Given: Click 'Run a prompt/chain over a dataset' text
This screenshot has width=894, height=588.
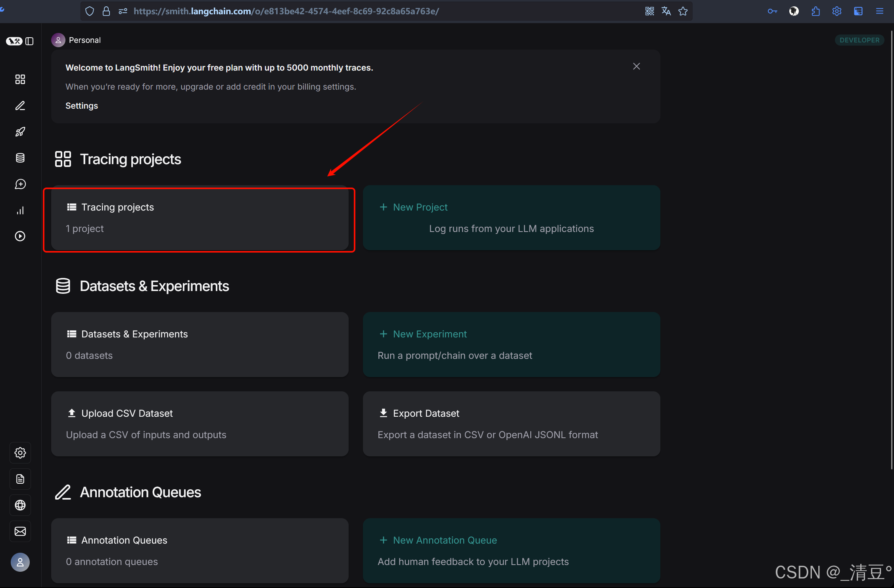Looking at the screenshot, I should click(x=455, y=356).
